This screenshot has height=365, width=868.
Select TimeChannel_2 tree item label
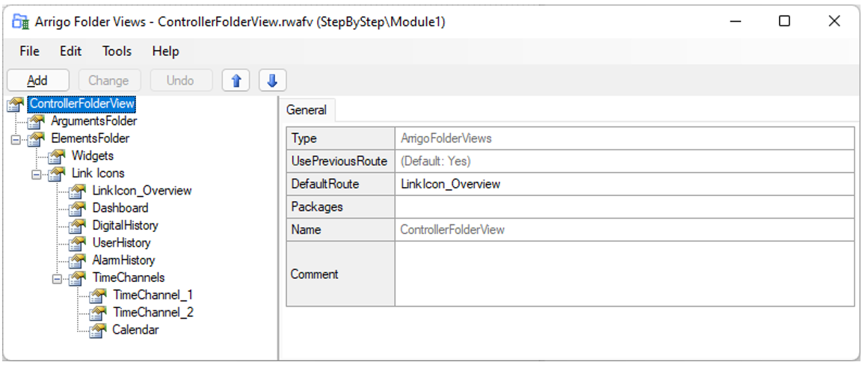[153, 313]
